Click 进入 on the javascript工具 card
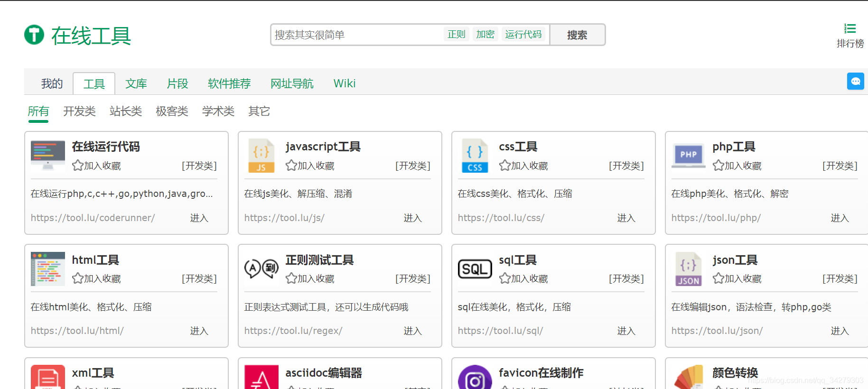868x389 pixels. point(413,218)
